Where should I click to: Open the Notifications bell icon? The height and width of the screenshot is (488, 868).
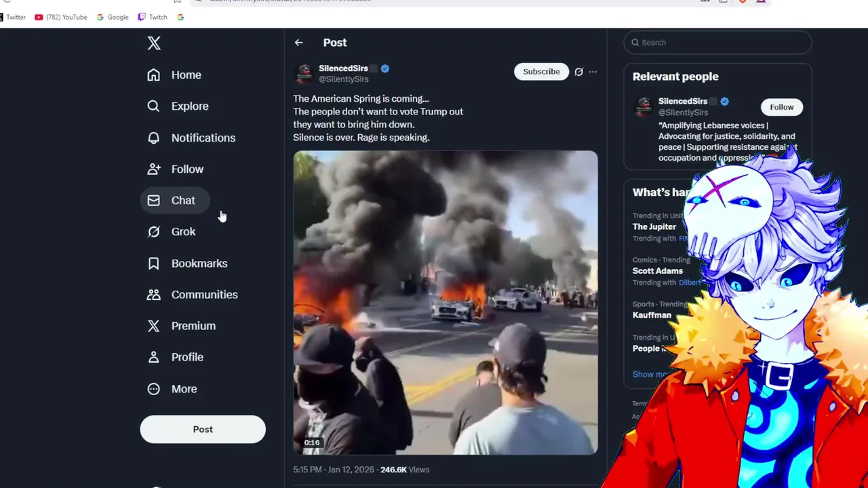(154, 138)
